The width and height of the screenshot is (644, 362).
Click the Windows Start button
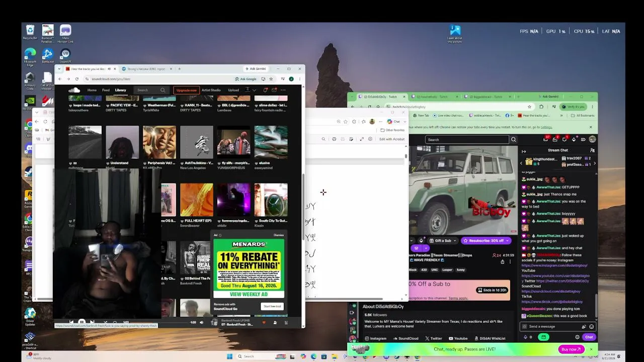pos(229,356)
